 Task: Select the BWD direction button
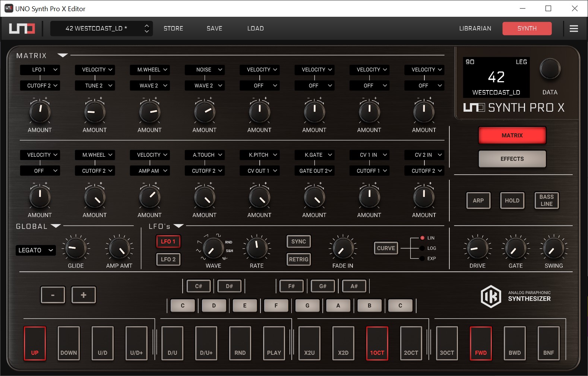pyautogui.click(x=515, y=343)
